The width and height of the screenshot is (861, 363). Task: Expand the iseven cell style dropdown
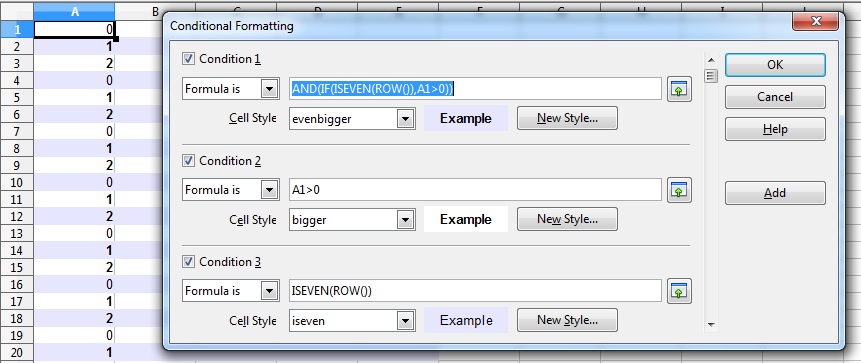[x=405, y=321]
